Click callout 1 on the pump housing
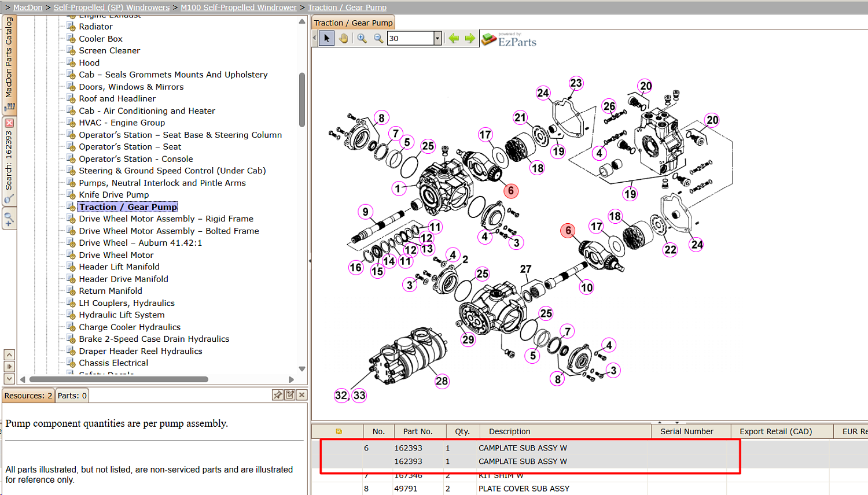This screenshot has height=495, width=868. coord(398,189)
